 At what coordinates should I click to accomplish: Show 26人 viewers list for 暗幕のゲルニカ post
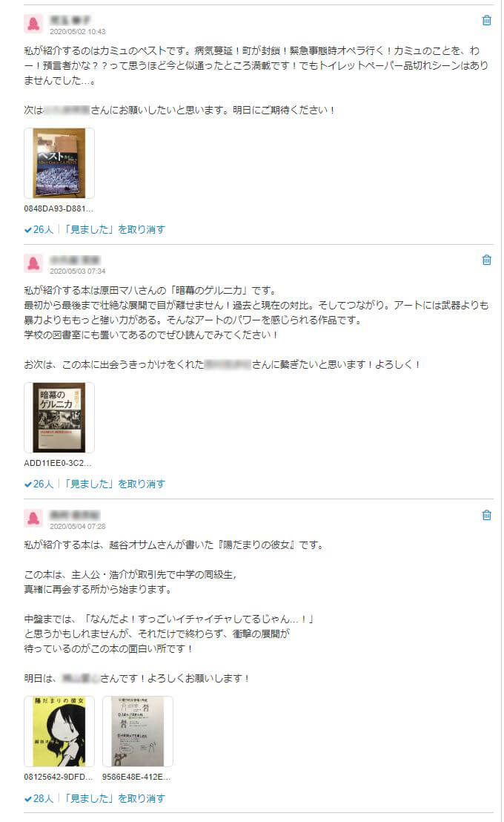point(39,484)
